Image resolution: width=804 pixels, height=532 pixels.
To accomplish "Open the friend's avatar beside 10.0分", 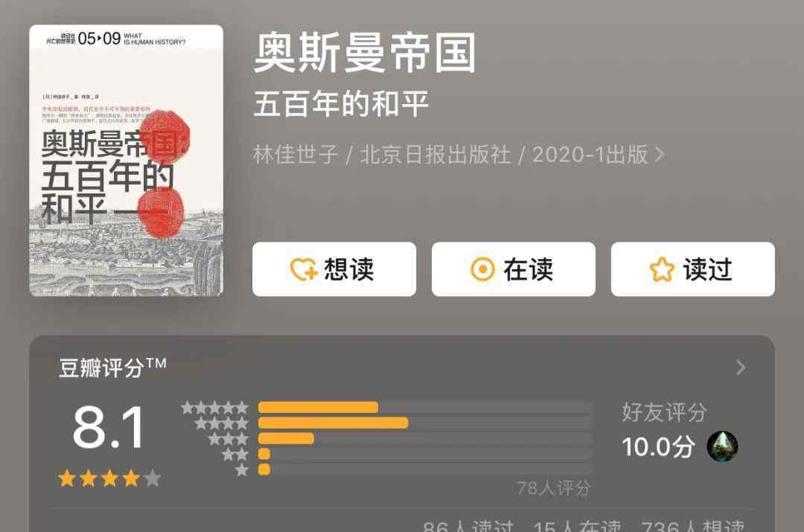I will (x=722, y=446).
